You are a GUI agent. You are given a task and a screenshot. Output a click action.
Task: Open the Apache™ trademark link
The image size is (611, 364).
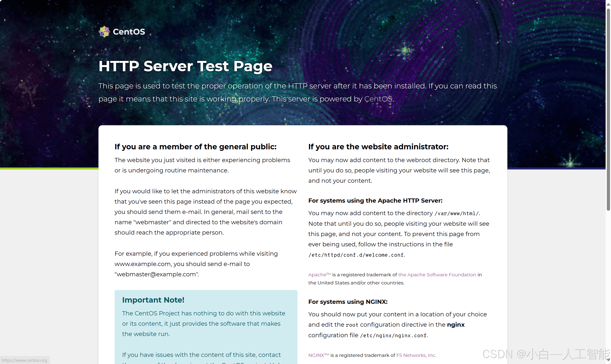click(x=319, y=275)
